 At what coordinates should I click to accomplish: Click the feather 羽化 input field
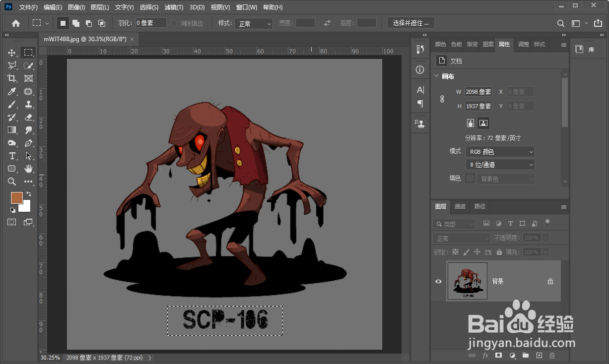point(151,23)
